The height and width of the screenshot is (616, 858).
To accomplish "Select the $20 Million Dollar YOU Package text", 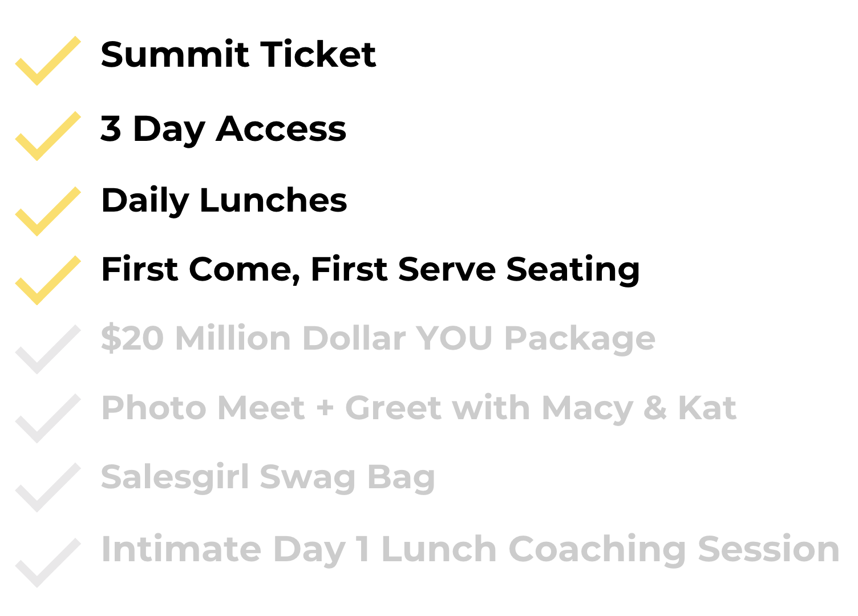I will (x=378, y=339).
